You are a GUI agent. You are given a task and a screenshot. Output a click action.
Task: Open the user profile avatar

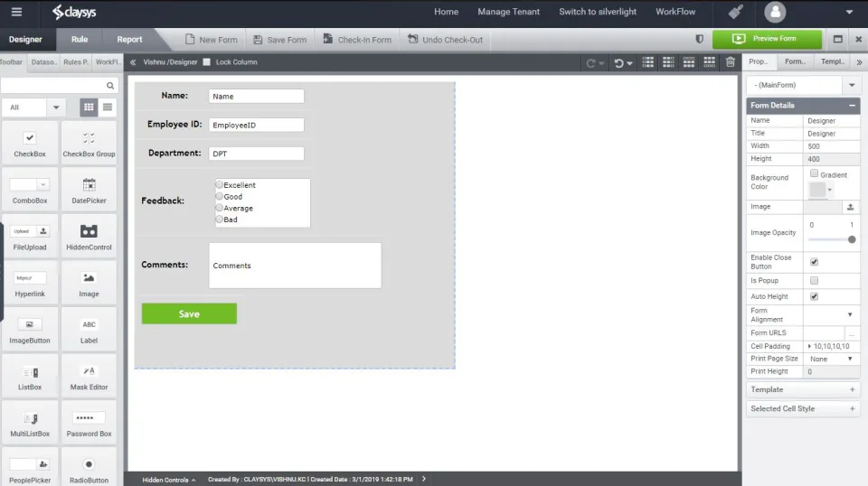click(775, 12)
